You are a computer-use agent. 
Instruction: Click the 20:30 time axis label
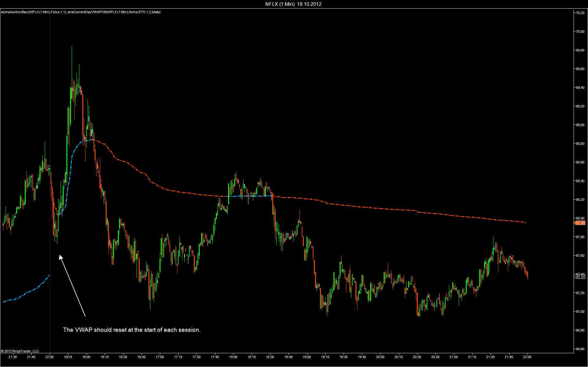tap(417, 357)
